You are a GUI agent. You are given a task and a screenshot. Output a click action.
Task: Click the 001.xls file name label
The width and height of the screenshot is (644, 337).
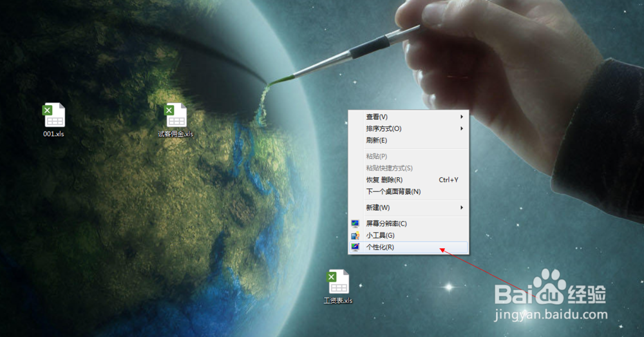[x=54, y=134]
